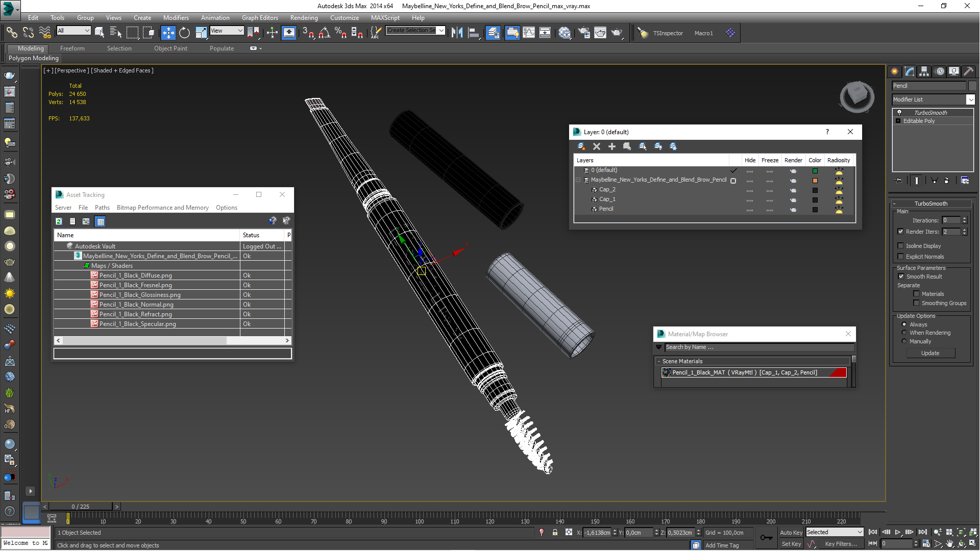Click the Set Key button

coord(791,544)
